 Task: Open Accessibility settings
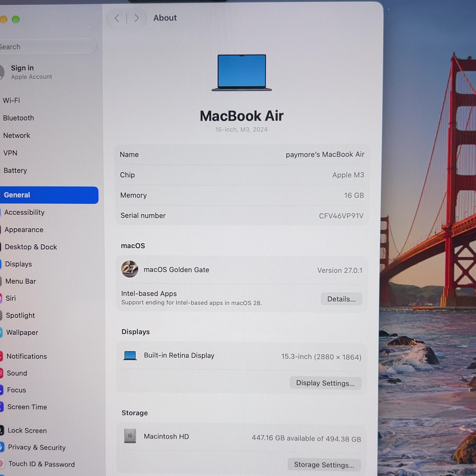coord(24,212)
